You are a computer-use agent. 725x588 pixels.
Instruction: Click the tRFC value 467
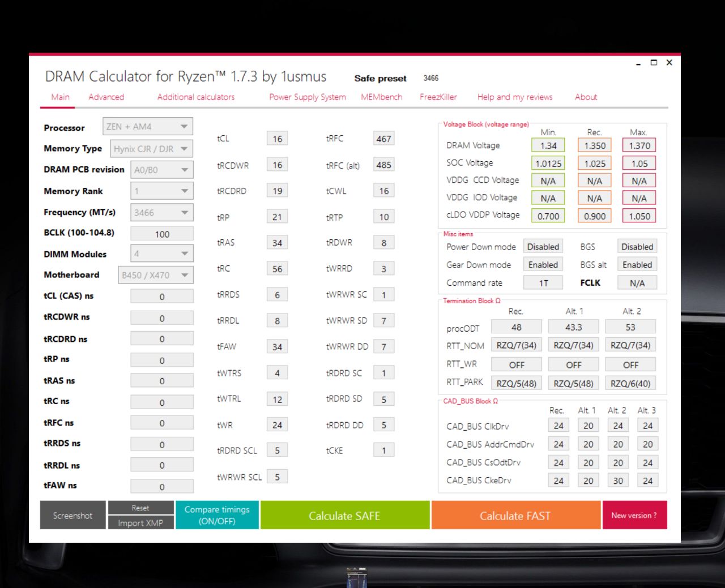point(383,139)
